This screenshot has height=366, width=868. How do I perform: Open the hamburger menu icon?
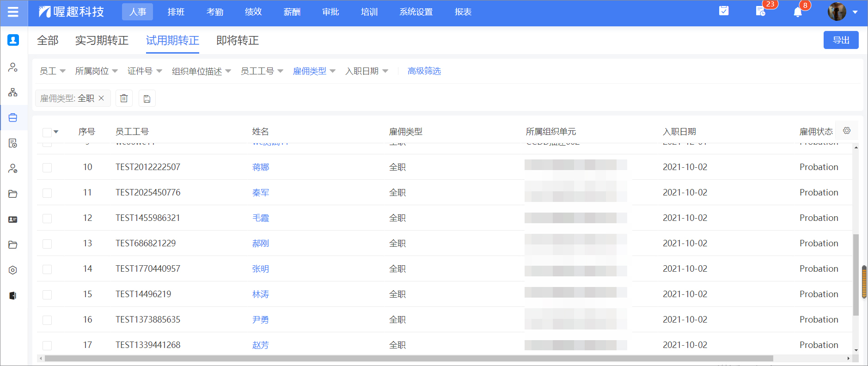(13, 12)
